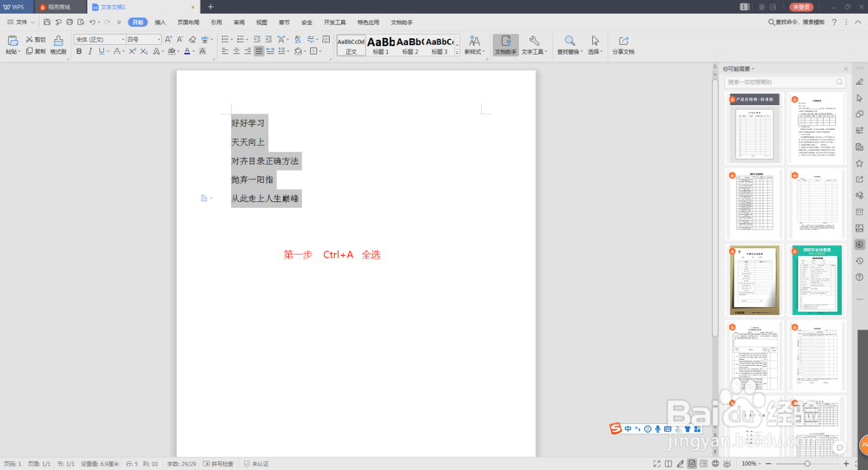
Task: Toggle character shading (A with gray background)
Action: [202, 51]
